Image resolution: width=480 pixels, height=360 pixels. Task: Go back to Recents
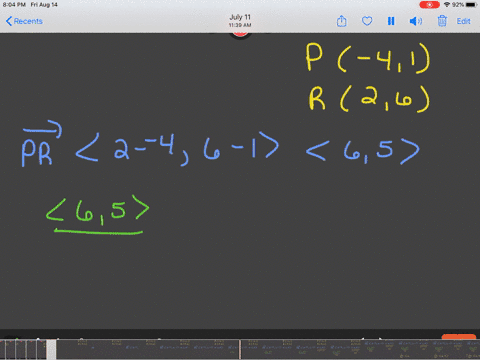[24, 21]
